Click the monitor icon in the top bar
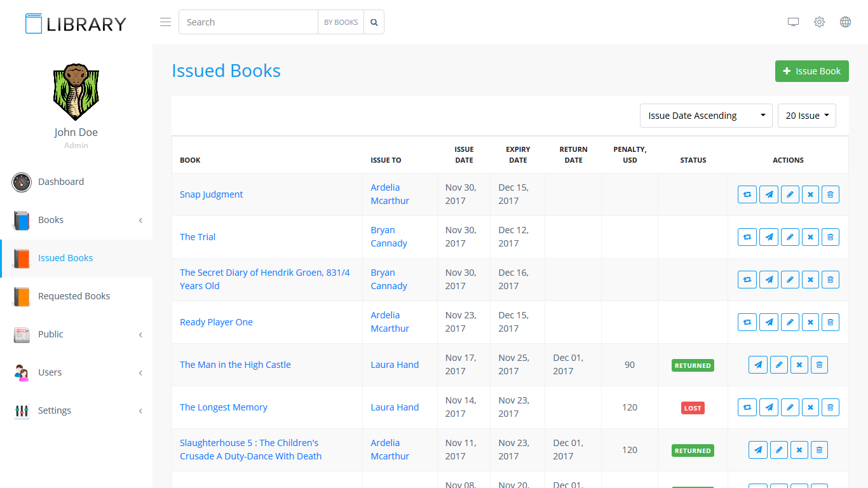The image size is (868, 488). pyautogui.click(x=793, y=22)
